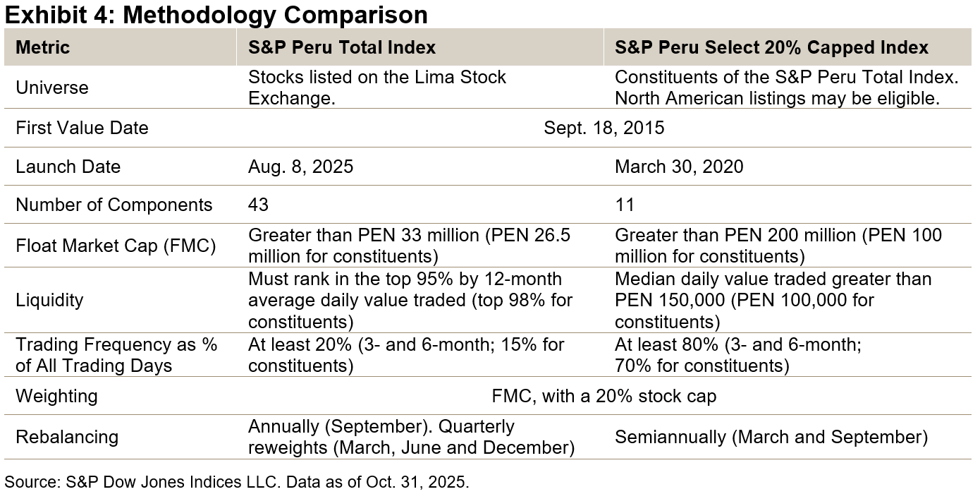Screen dimensions: 980x494
Task: Select the Sept. 18, 2015 first value date
Action: pyautogui.click(x=604, y=128)
